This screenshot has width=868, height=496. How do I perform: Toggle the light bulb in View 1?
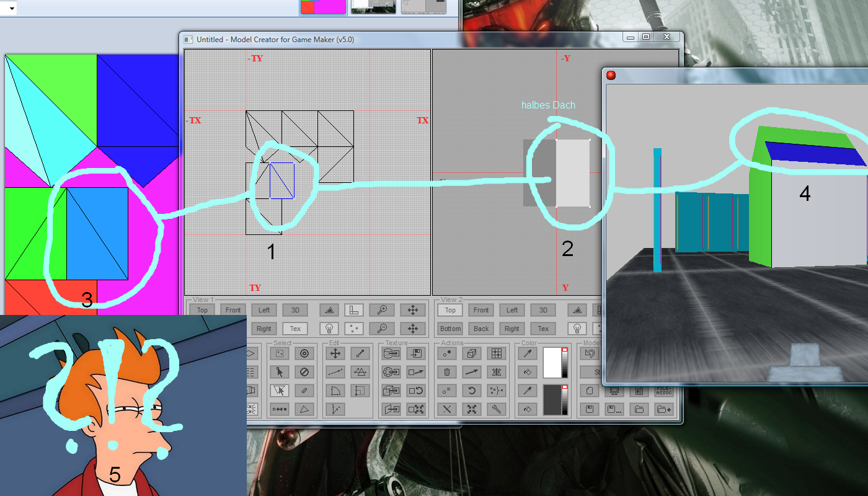(330, 329)
